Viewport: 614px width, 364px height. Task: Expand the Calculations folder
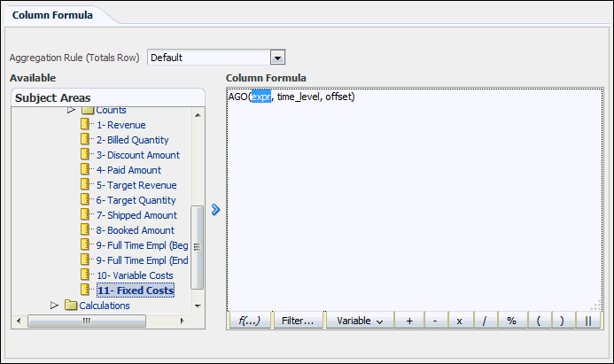(54, 305)
